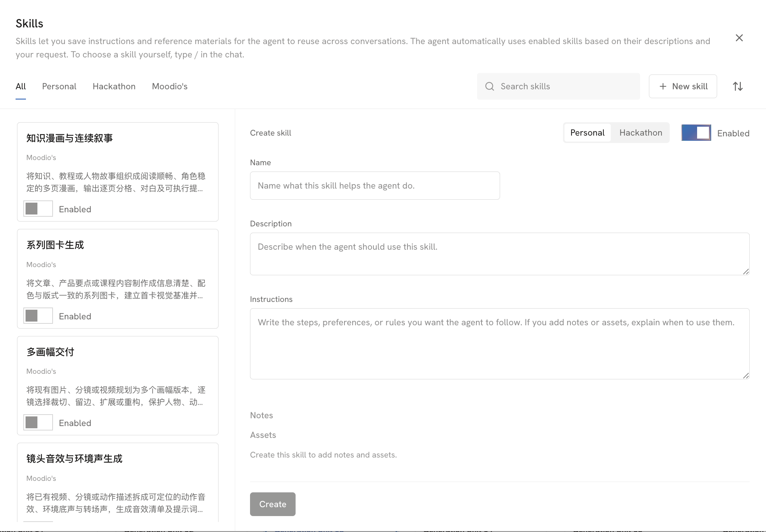Open the 系列图卡生成 skill card

coord(118,279)
